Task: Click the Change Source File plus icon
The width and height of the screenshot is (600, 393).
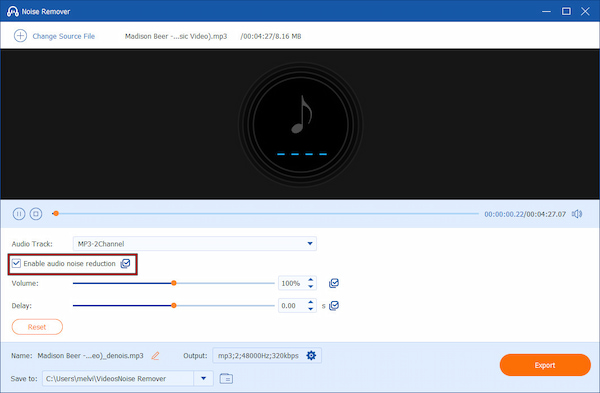Action: tap(20, 36)
